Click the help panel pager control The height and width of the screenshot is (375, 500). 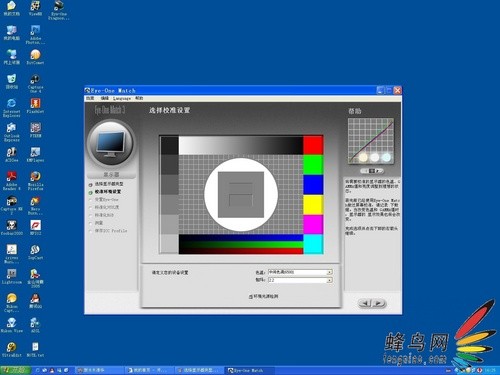tap(372, 171)
